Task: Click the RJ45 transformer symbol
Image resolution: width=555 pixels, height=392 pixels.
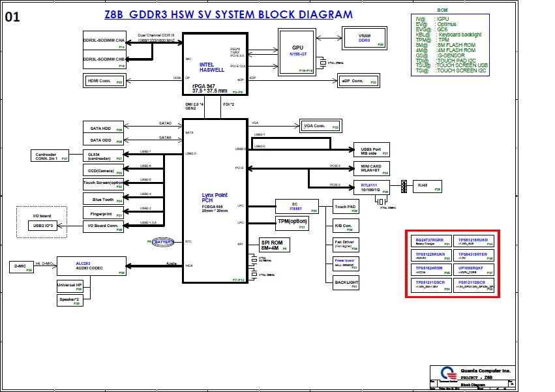Action: tap(404, 187)
